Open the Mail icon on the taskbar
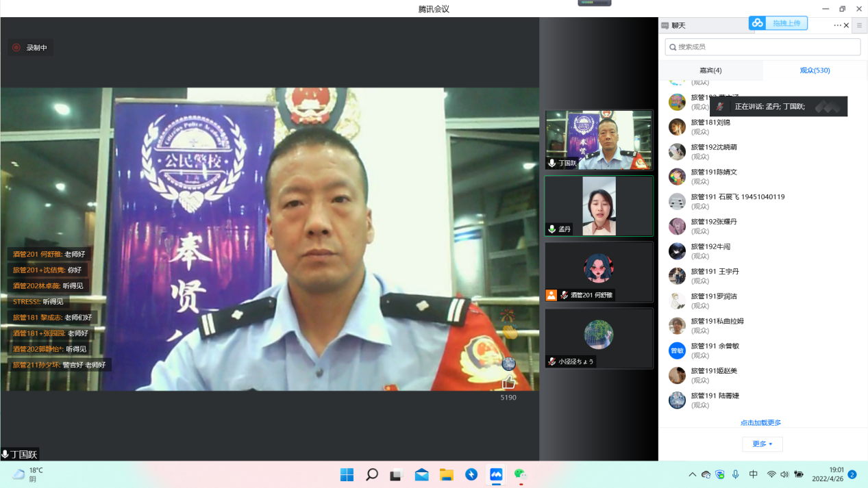Screen dimensions: 868x488 (x=421, y=473)
